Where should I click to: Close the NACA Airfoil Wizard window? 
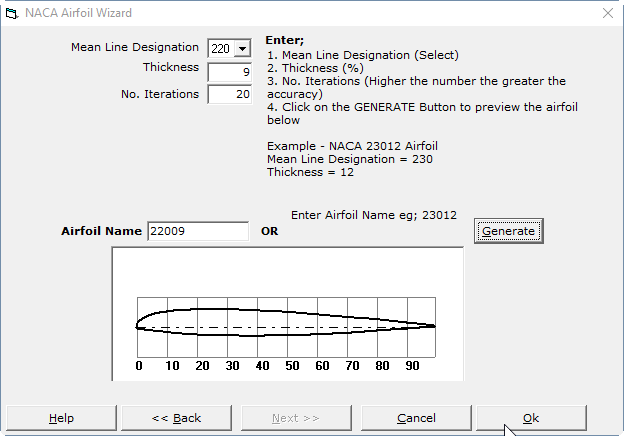tap(608, 13)
